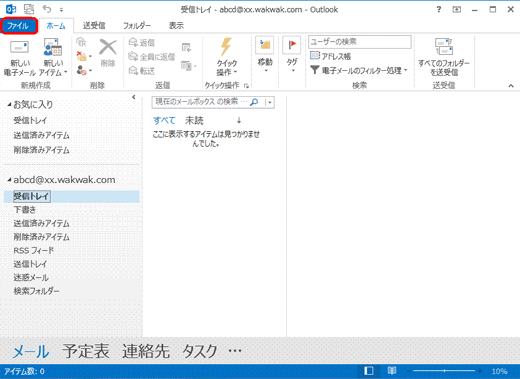This screenshot has height=379, width=520.
Task: Select 削除済みアイテム under お気に入り
Action: coord(41,150)
